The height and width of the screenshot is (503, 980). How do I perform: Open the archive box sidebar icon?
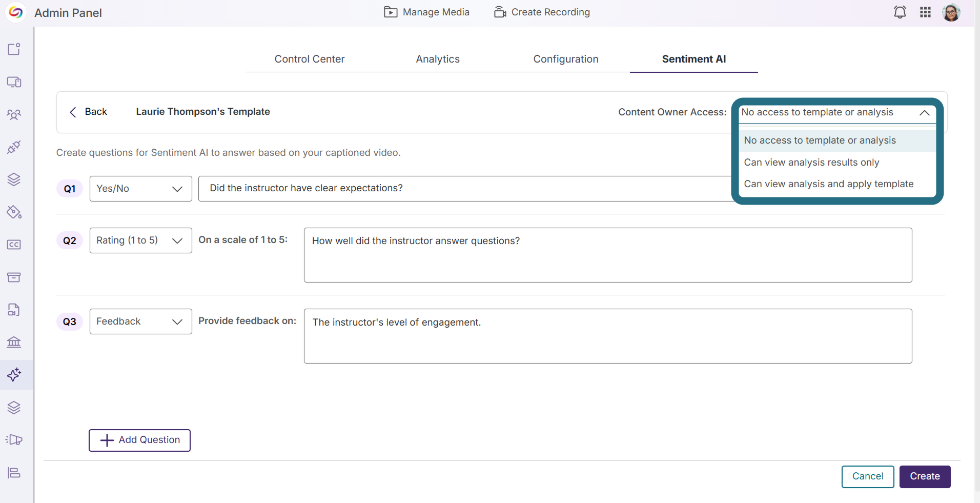[x=14, y=277]
